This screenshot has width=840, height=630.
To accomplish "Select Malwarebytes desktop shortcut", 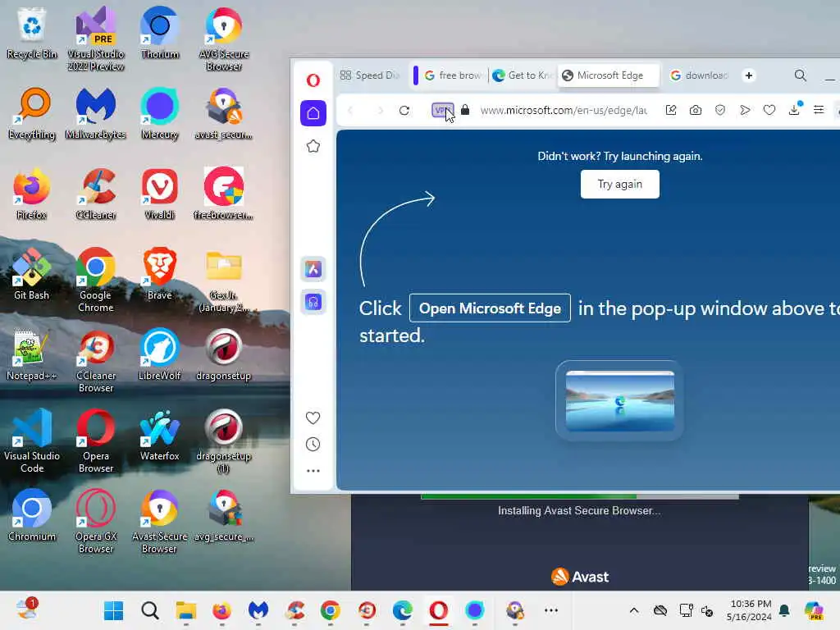I will coord(96,113).
